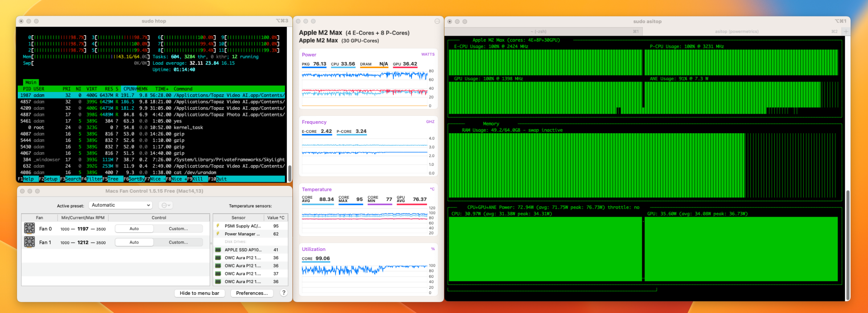Click Fan 0 current RPM value 1197

click(83, 229)
